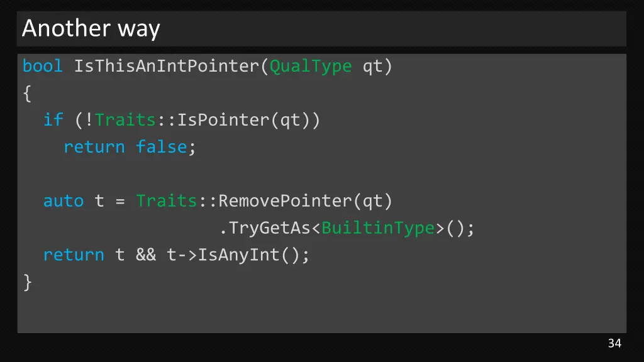Image resolution: width=644 pixels, height=362 pixels.
Task: Click the 'if' keyword
Action: (53, 120)
